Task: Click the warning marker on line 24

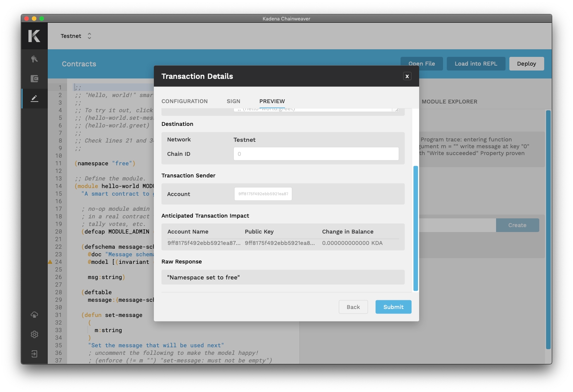Action: click(x=50, y=262)
